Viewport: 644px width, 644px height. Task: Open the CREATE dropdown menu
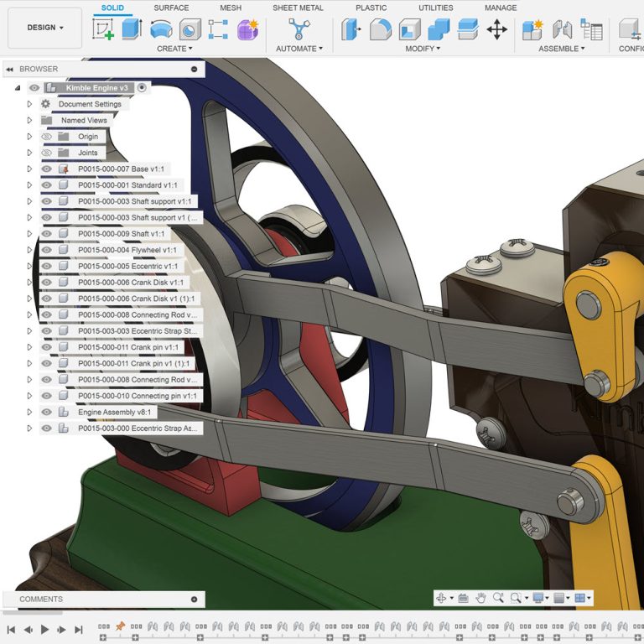174,49
